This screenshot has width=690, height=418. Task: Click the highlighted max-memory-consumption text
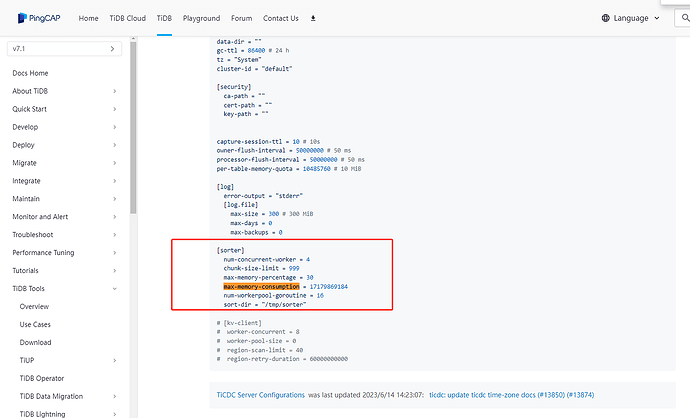[x=261, y=286]
